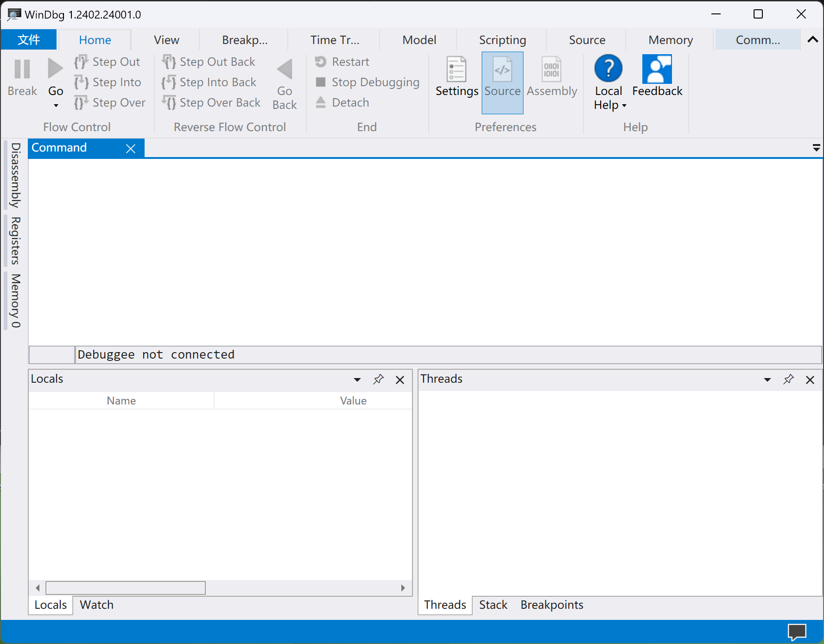Screen dimensions: 824x644
Task: Open the 文件 file menu
Action: (x=29, y=39)
